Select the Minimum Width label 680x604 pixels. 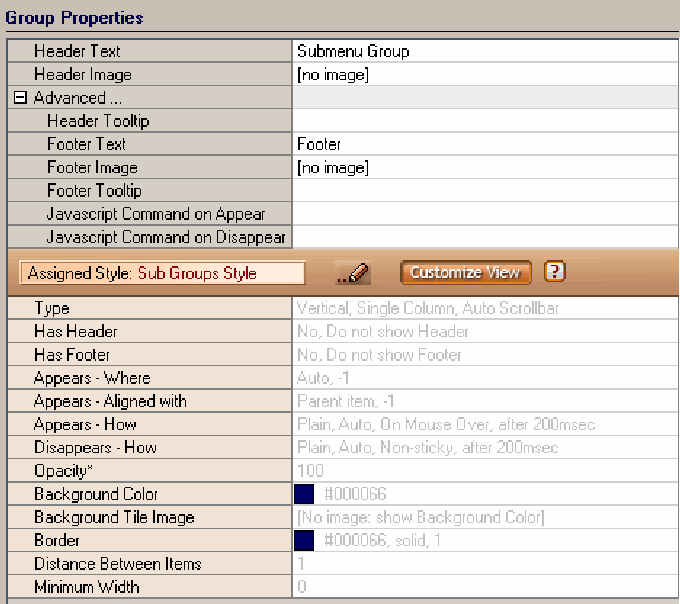pyautogui.click(x=87, y=587)
